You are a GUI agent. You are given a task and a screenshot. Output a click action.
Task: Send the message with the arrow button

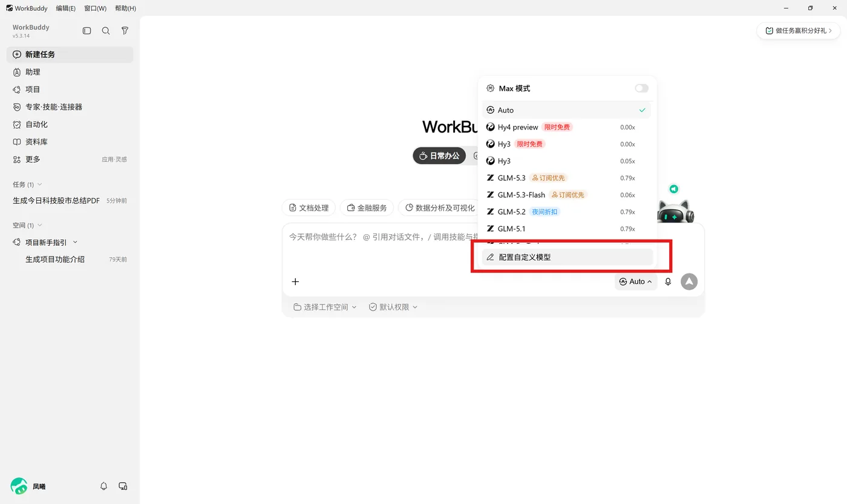click(x=689, y=281)
